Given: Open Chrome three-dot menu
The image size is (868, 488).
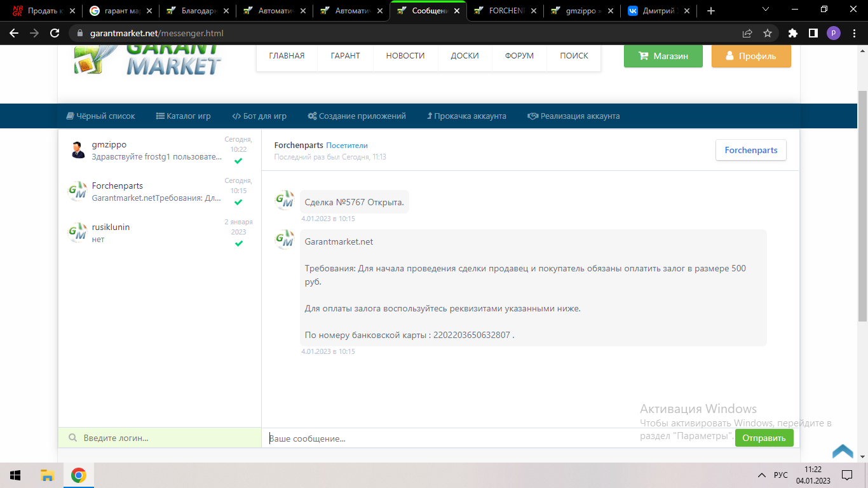Looking at the screenshot, I should (x=853, y=33).
